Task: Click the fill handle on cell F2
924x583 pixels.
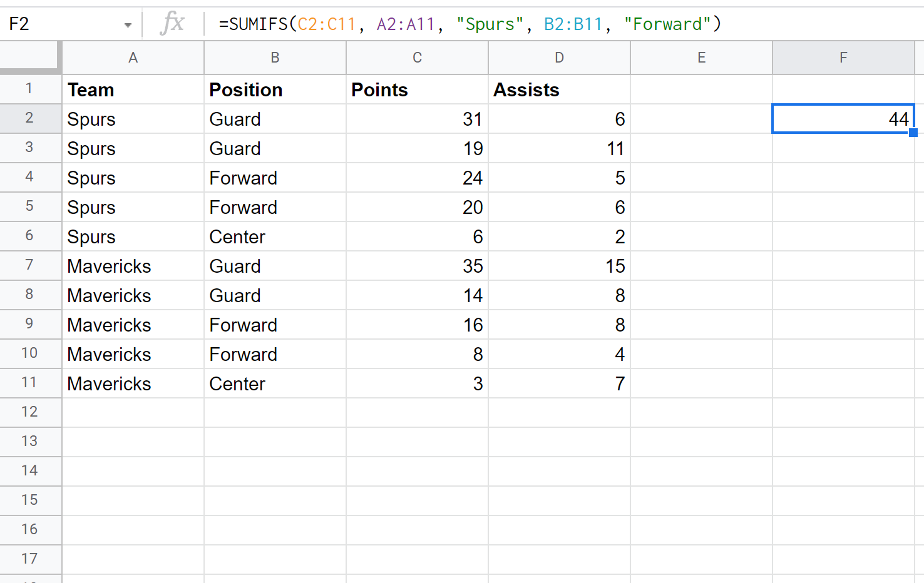Action: click(x=913, y=133)
